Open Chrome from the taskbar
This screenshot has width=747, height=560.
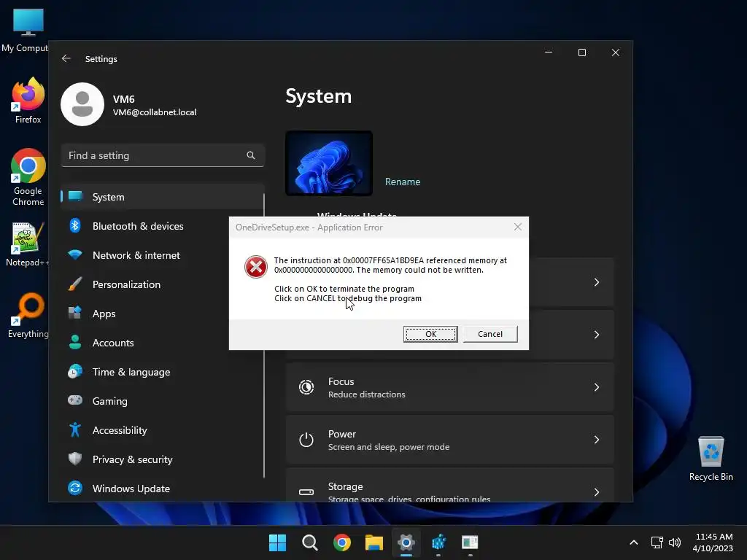coord(342,542)
